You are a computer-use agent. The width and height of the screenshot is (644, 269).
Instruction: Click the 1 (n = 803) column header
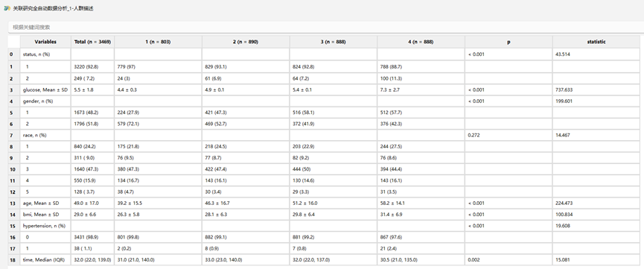coord(158,42)
